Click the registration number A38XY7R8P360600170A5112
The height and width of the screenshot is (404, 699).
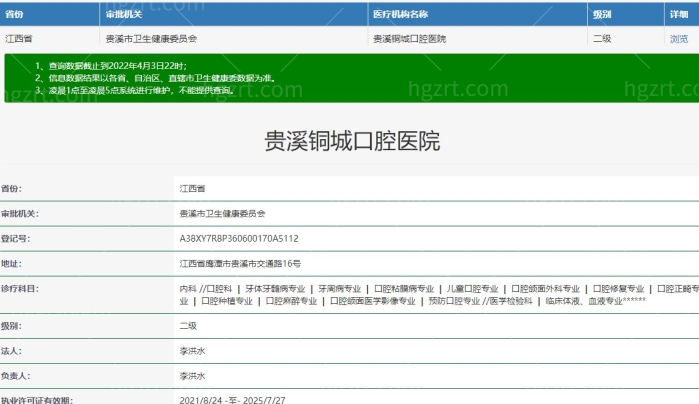239,239
